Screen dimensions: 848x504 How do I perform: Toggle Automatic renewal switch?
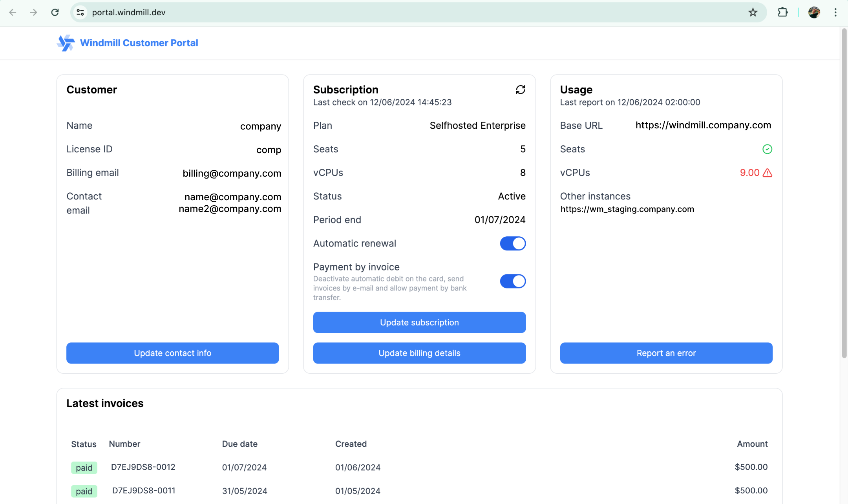[x=513, y=243]
